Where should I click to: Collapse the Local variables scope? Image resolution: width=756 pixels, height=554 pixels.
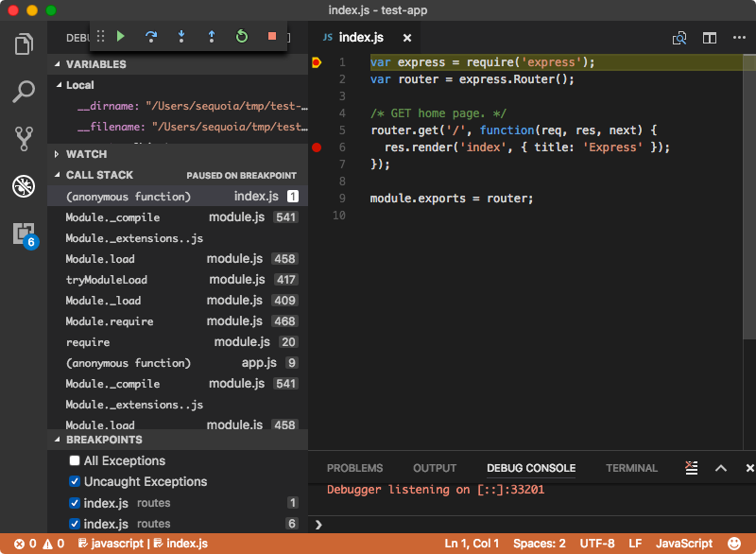[x=178, y=85]
